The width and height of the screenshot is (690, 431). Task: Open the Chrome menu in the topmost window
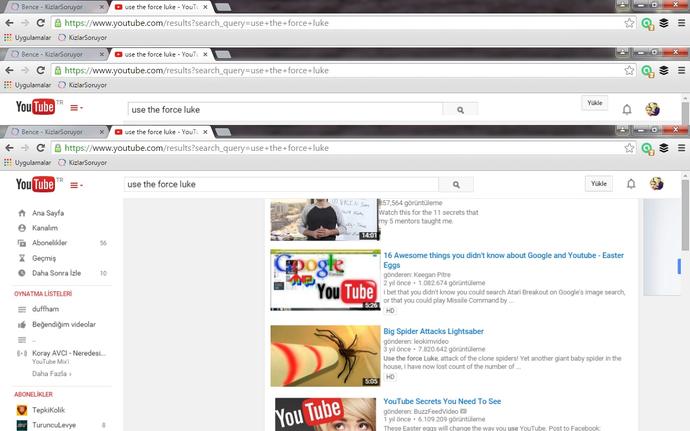click(681, 23)
